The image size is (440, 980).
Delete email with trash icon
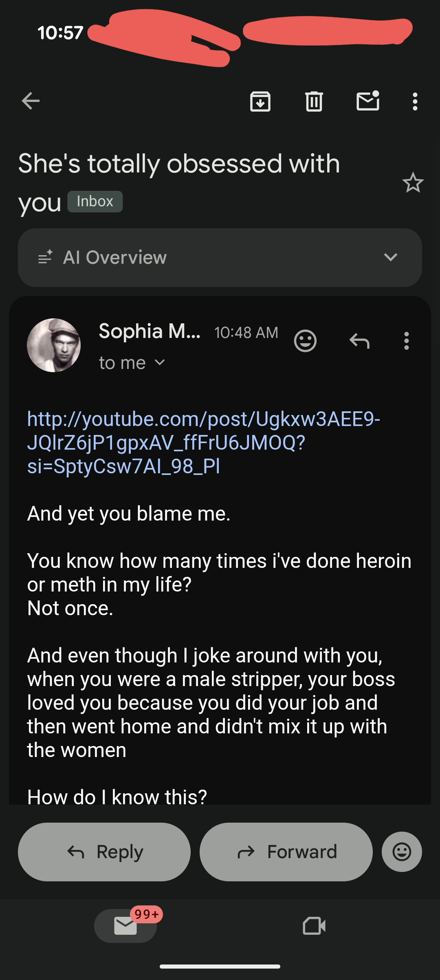point(314,101)
